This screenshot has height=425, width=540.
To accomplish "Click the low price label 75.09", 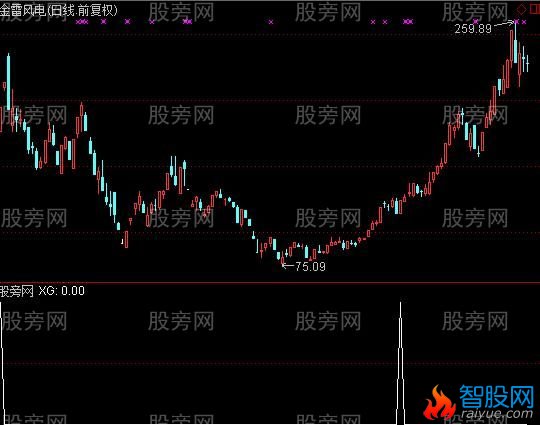I will [310, 267].
